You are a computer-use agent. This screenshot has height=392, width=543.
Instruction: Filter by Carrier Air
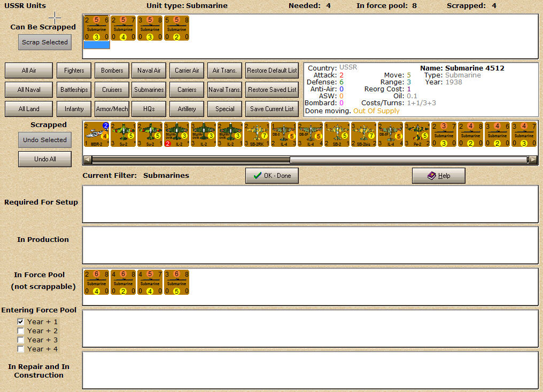(187, 70)
